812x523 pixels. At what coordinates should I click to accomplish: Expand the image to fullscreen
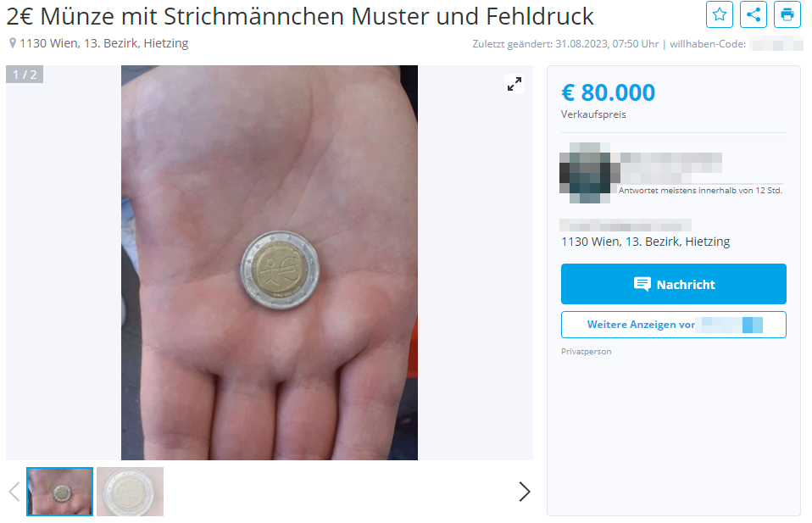pos(514,84)
